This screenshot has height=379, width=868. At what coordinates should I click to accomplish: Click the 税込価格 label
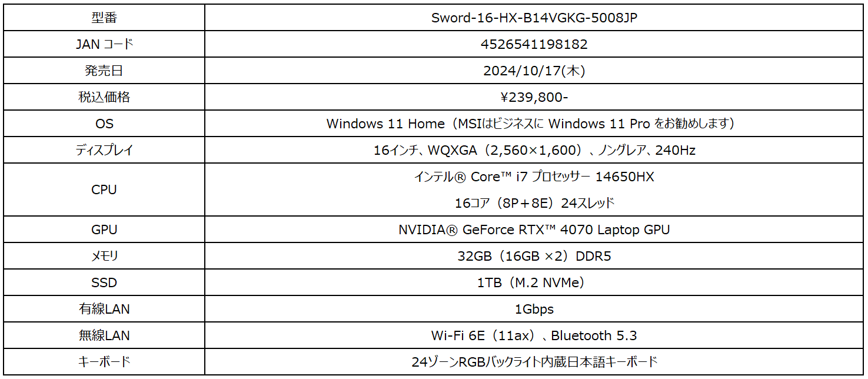(x=104, y=97)
